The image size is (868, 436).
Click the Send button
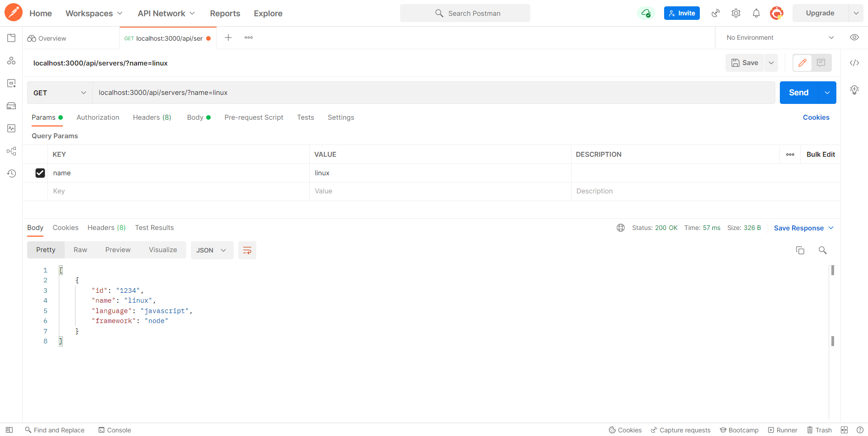pyautogui.click(x=798, y=93)
